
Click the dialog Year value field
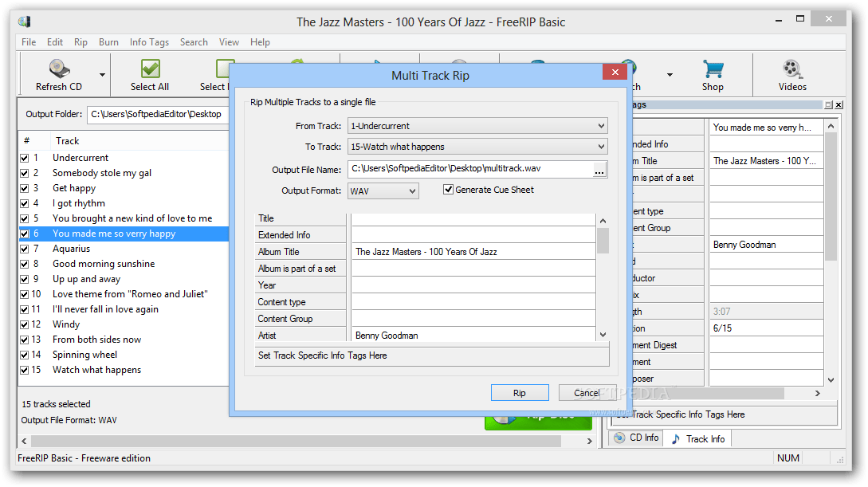[474, 285]
